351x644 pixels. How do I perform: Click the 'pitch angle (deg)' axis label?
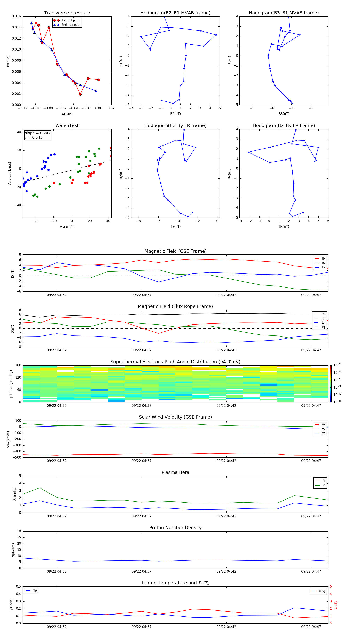point(11,384)
